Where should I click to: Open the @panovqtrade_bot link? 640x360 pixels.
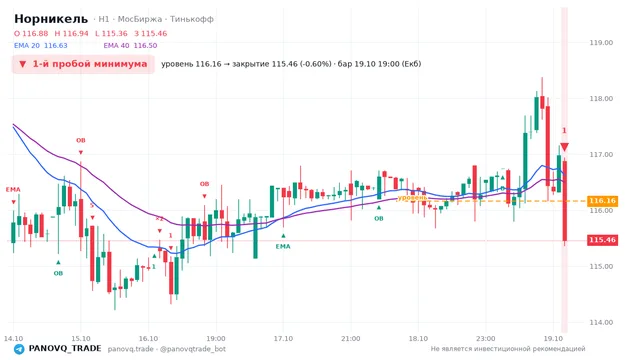pos(193,349)
